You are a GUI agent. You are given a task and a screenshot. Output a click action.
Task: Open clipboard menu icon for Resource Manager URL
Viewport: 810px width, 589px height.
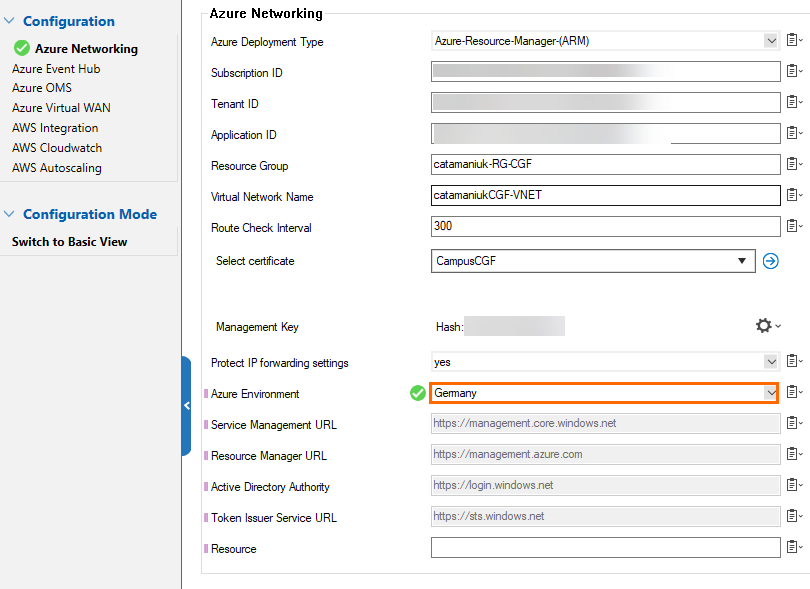pos(794,454)
